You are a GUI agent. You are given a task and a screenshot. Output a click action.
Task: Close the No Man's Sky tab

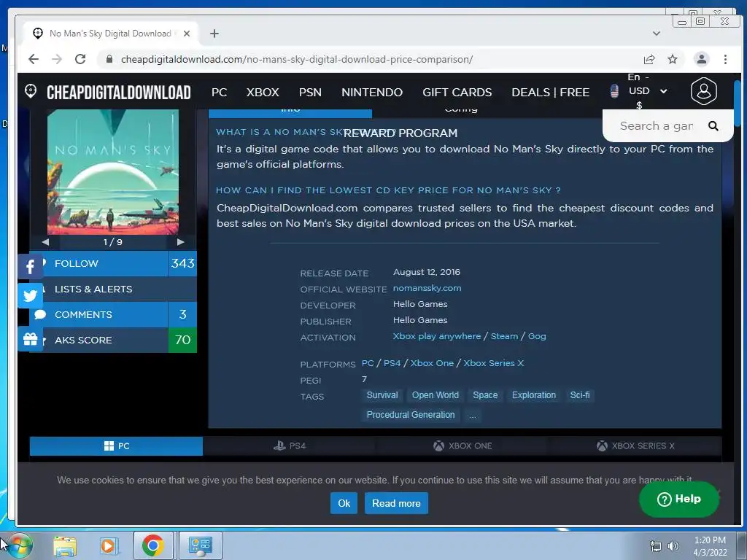[187, 34]
